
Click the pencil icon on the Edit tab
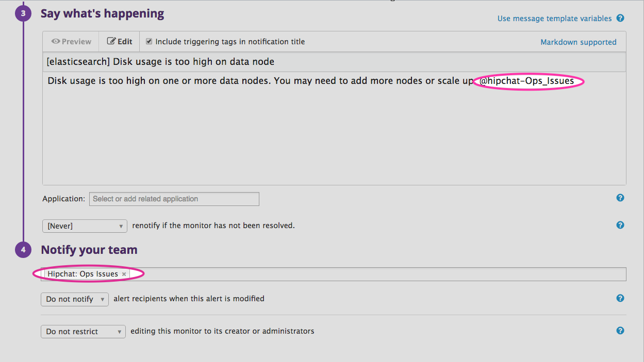click(111, 41)
